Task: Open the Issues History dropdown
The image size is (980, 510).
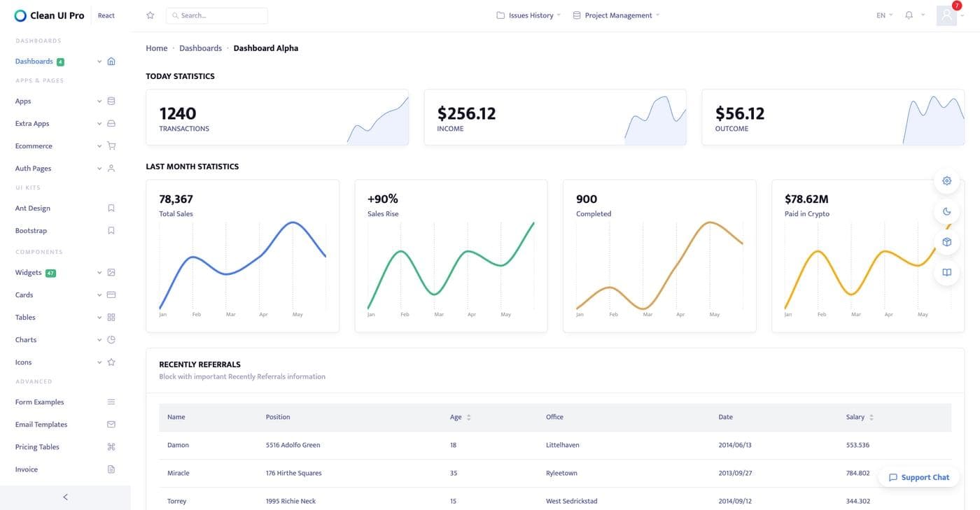Action: (529, 15)
